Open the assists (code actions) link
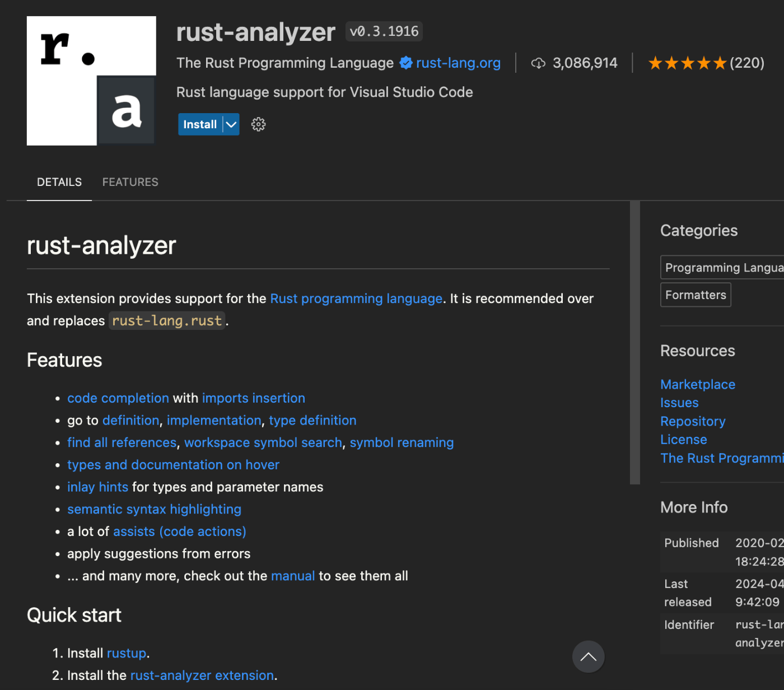 (x=180, y=532)
